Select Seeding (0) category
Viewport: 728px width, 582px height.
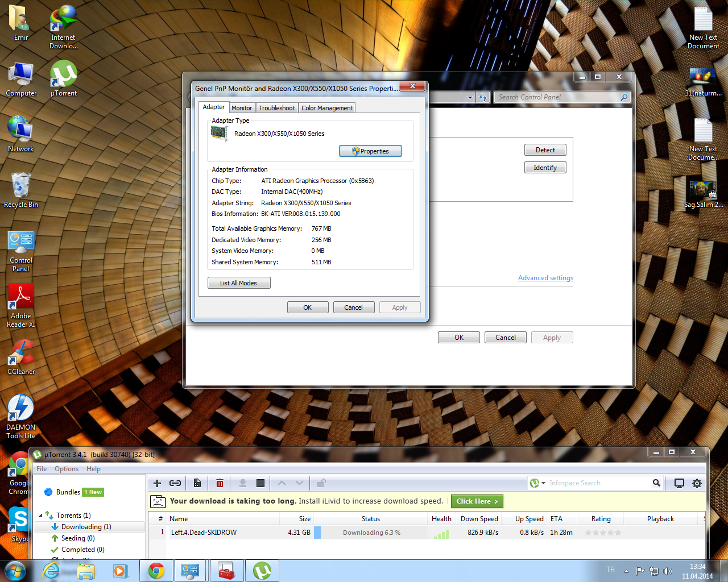coord(78,538)
